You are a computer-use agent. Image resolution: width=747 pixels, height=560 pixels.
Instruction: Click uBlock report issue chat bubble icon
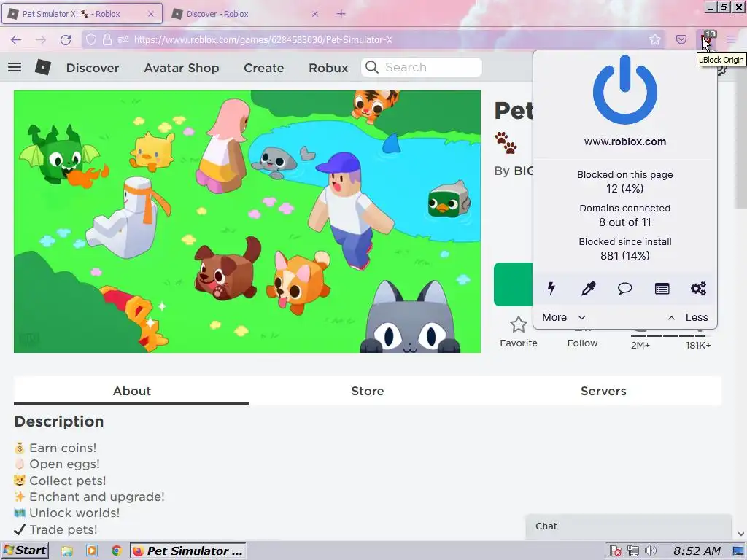624,288
